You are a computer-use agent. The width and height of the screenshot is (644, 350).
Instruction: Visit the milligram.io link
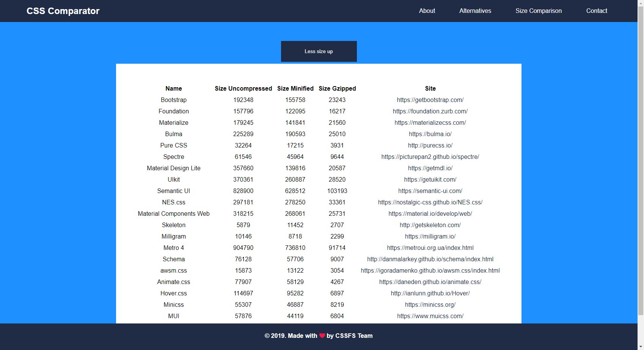coord(430,236)
